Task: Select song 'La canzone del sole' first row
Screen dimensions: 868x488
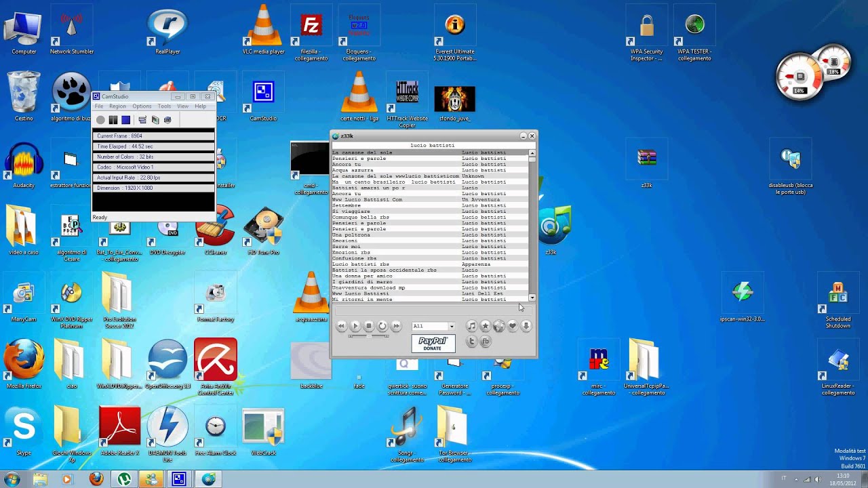Action: pos(430,152)
